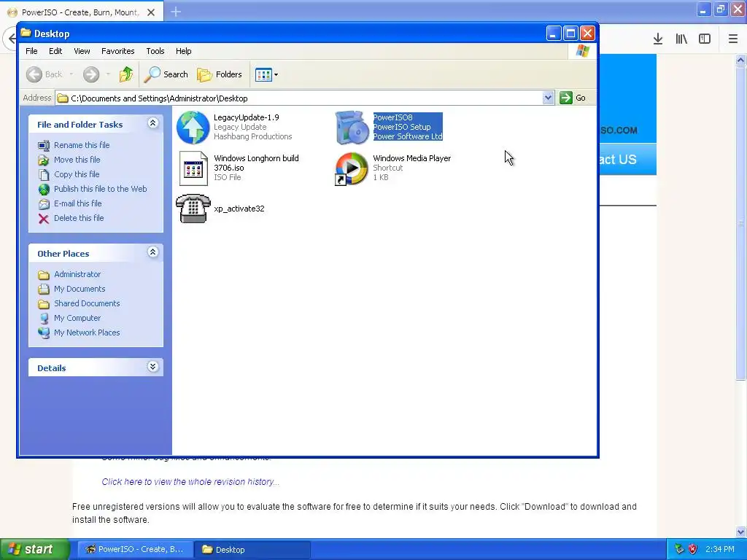This screenshot has width=747, height=560.
Task: Close the PowerISO browser tab
Action: pos(151,12)
